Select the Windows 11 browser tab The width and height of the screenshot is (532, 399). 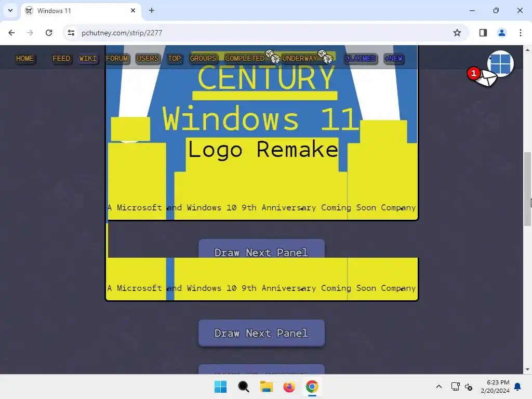pyautogui.click(x=82, y=10)
